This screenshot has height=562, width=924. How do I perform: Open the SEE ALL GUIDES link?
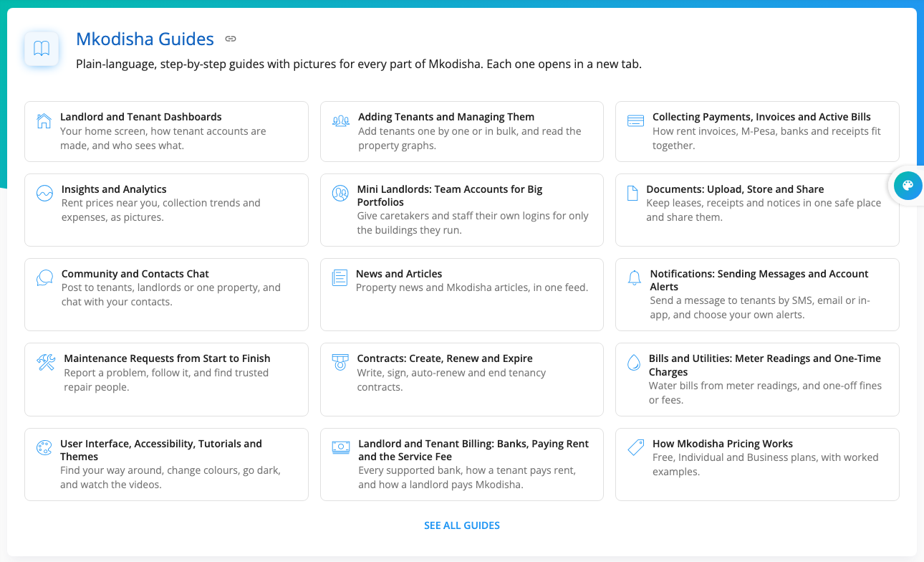pos(462,525)
